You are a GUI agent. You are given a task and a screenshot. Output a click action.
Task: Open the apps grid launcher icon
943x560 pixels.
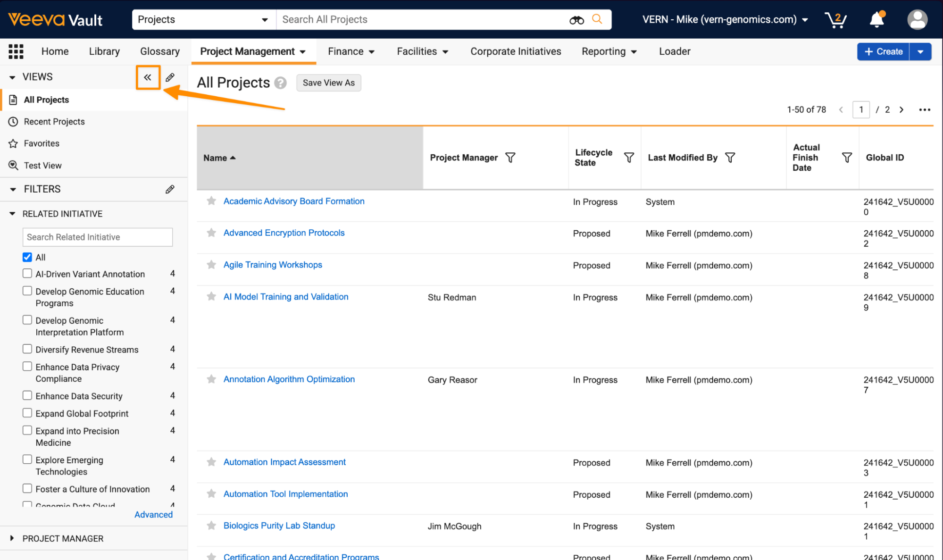(x=16, y=51)
